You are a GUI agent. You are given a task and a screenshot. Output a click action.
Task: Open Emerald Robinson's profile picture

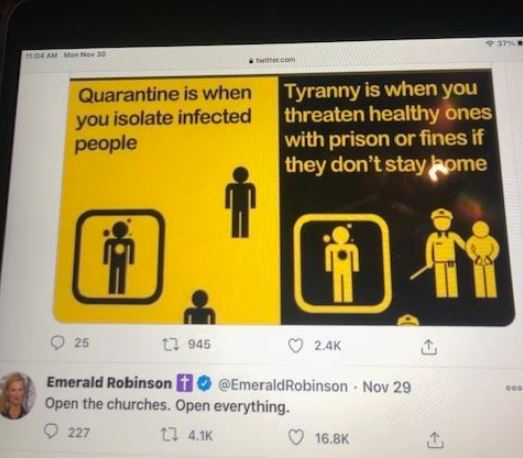coord(18,395)
